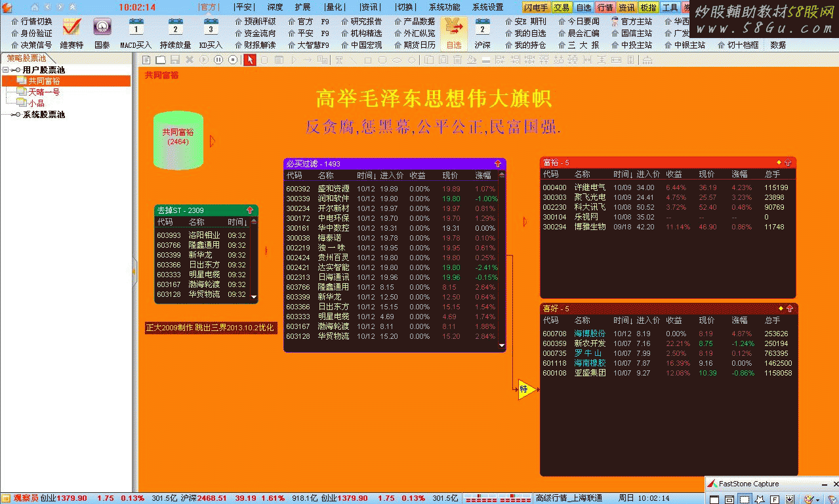Create new strategy document icon
This screenshot has width=839, height=504.
pos(146,60)
